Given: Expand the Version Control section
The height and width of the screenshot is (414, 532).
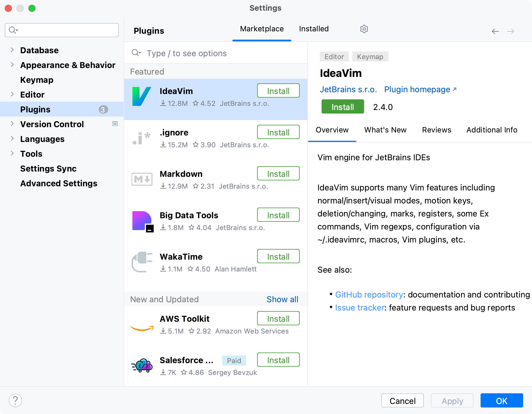Looking at the screenshot, I should click(12, 124).
